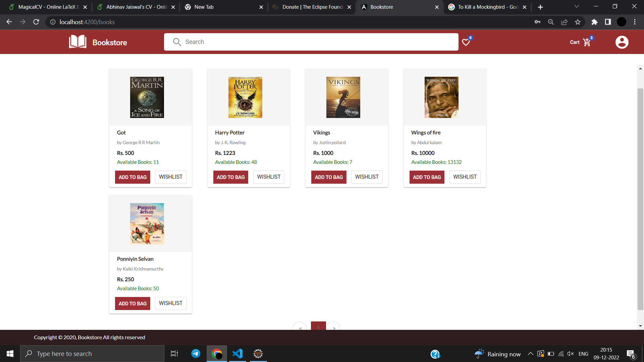This screenshot has width=644, height=362.
Task: Click the browser extensions puzzle icon
Action: click(x=594, y=22)
